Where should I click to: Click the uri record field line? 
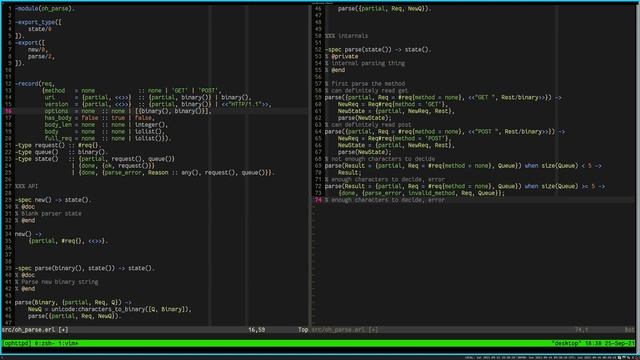(x=148, y=97)
